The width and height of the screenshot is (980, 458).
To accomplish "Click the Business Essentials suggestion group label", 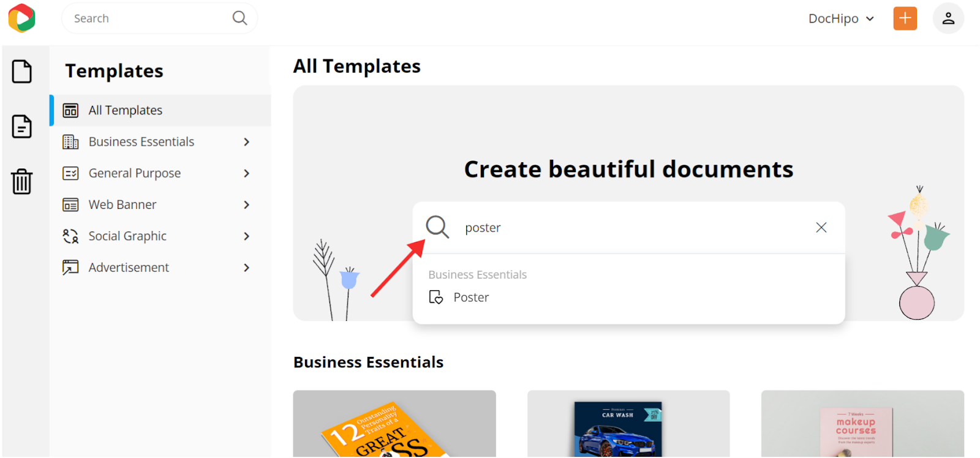I will 478,275.
